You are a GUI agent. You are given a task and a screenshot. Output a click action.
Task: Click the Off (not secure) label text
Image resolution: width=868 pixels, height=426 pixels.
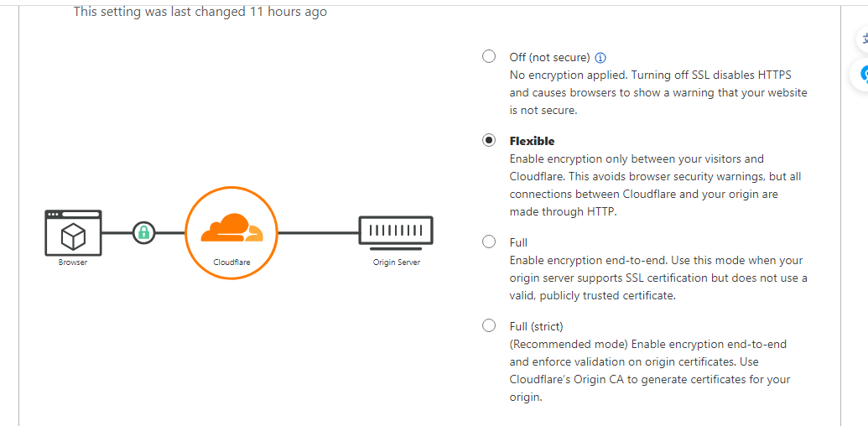(x=549, y=58)
